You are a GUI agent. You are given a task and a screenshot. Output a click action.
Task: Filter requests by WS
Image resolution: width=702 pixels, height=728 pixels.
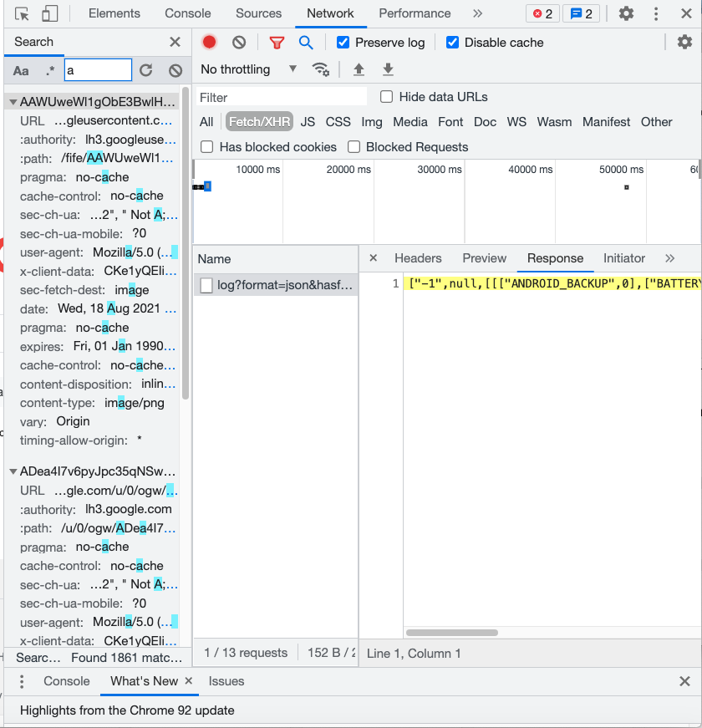[516, 122]
